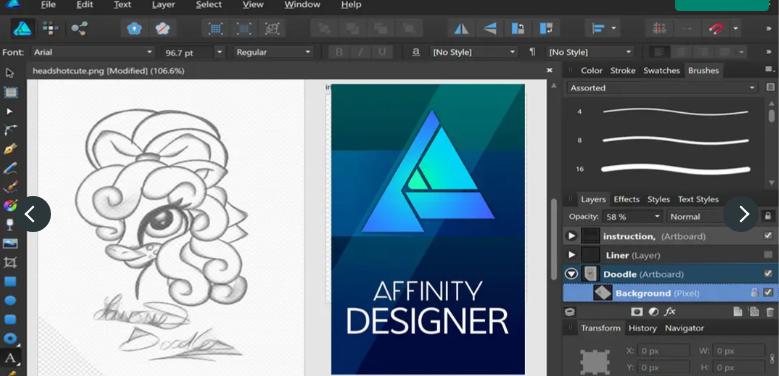Select the Move tool arrow
This screenshot has width=779, height=376.
pos(9,74)
